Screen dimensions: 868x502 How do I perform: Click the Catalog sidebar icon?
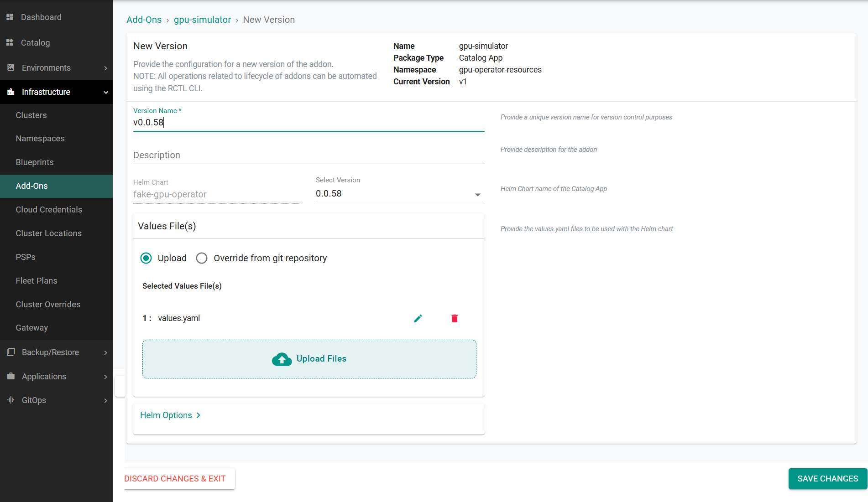click(10, 42)
